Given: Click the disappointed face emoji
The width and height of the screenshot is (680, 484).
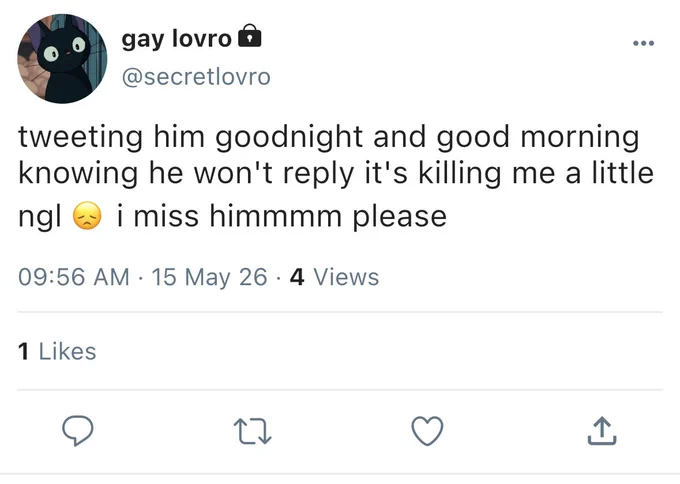Looking at the screenshot, I should pos(87,216).
